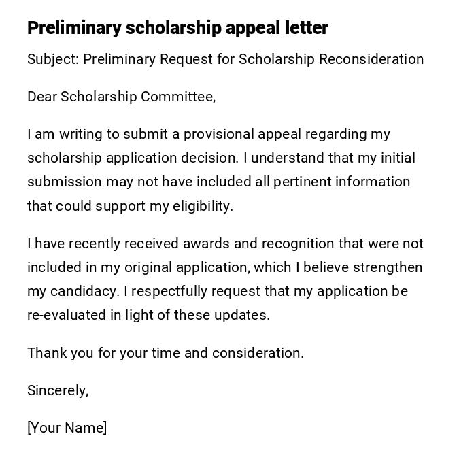Click the line starting 'scholarship application decision'
Screen dimensions: 476x470
pyautogui.click(x=221, y=158)
